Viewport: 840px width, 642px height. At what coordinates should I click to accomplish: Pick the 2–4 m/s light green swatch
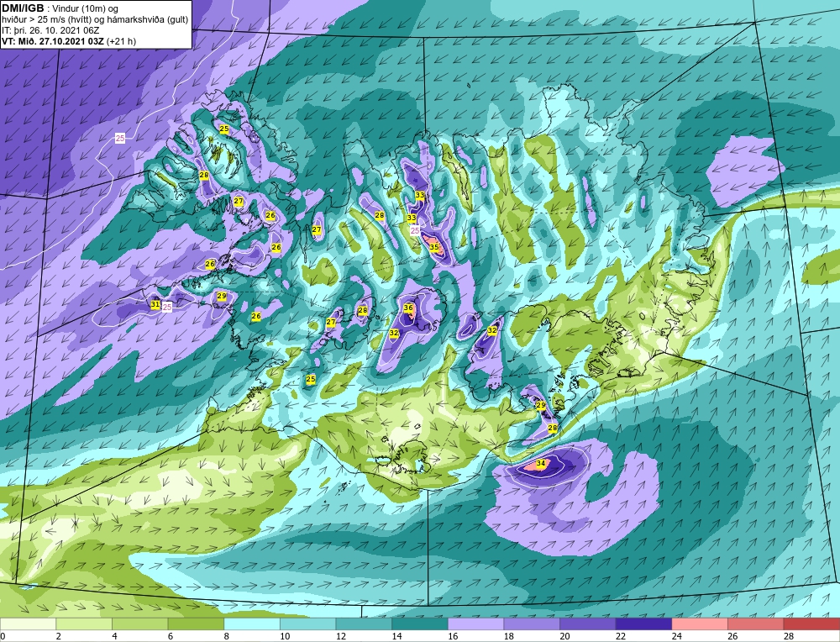[x=83, y=624]
